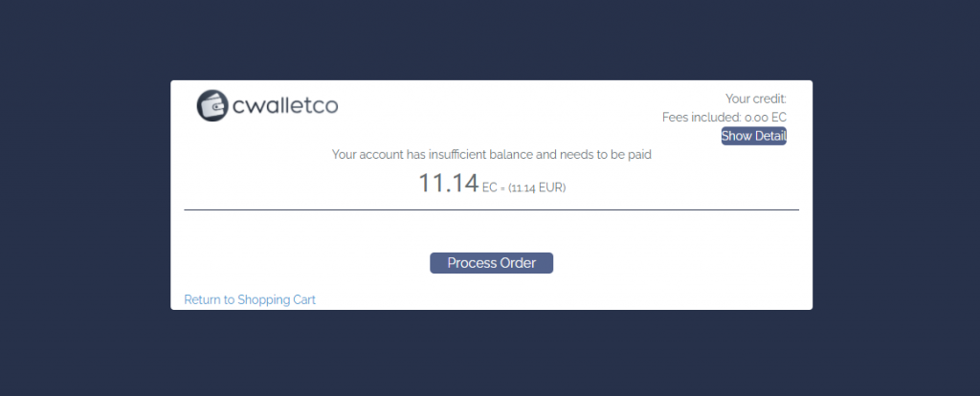The height and width of the screenshot is (396, 980).
Task: Click the cwalletco brand name text
Action: [x=285, y=105]
